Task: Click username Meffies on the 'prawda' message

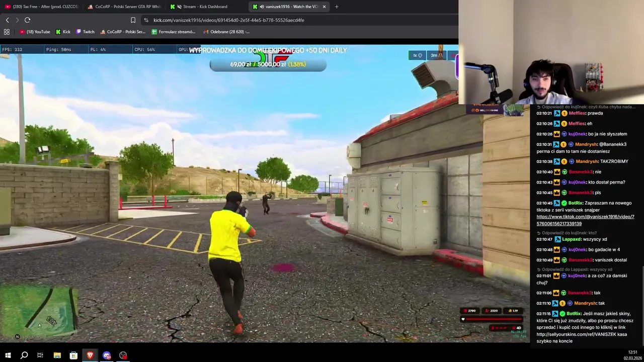Action: pyautogui.click(x=577, y=113)
